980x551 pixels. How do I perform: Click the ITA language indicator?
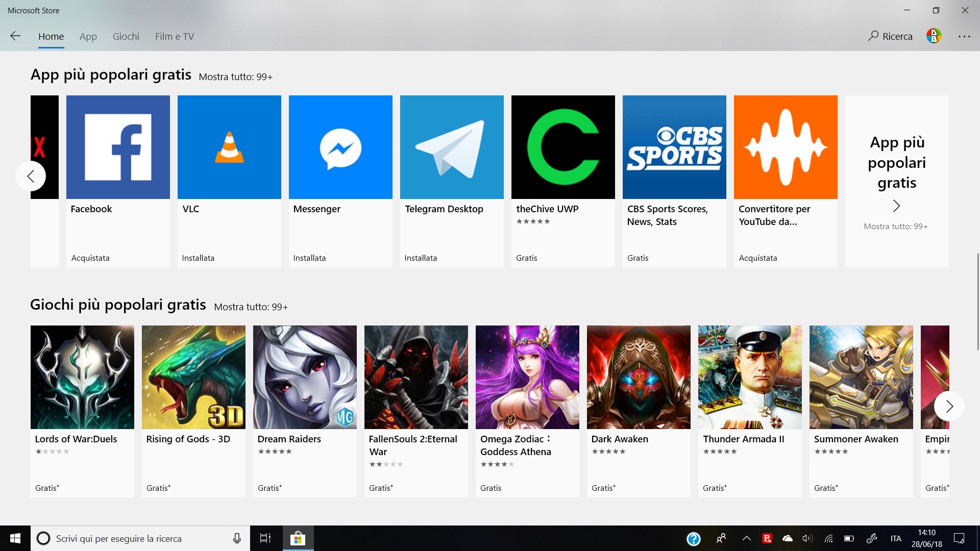coord(896,538)
